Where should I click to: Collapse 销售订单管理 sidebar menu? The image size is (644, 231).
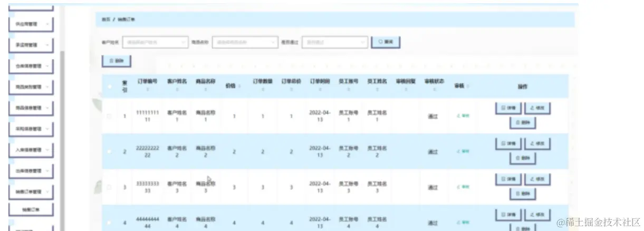tap(32, 192)
